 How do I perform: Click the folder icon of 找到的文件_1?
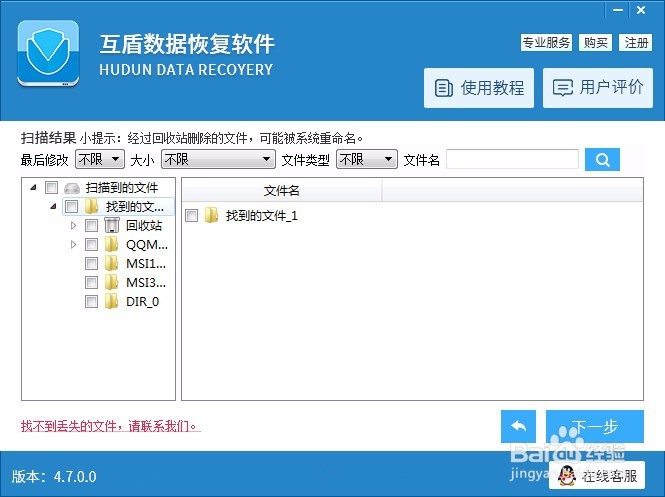click(x=211, y=215)
